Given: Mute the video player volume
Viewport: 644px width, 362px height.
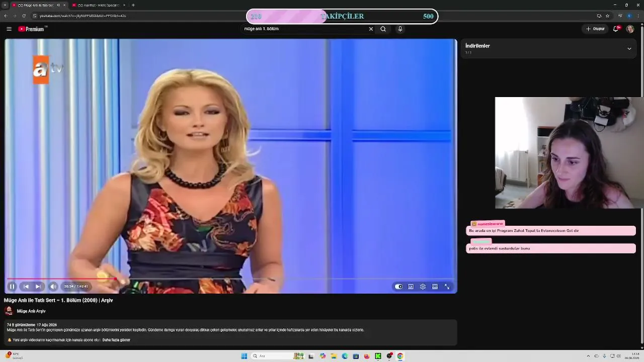Looking at the screenshot, I should tap(53, 287).
